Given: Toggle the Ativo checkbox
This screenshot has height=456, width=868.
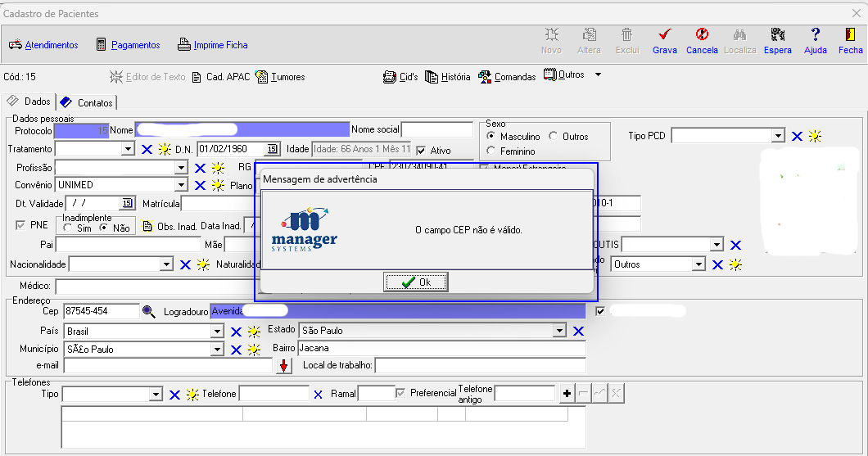Looking at the screenshot, I should pyautogui.click(x=421, y=150).
